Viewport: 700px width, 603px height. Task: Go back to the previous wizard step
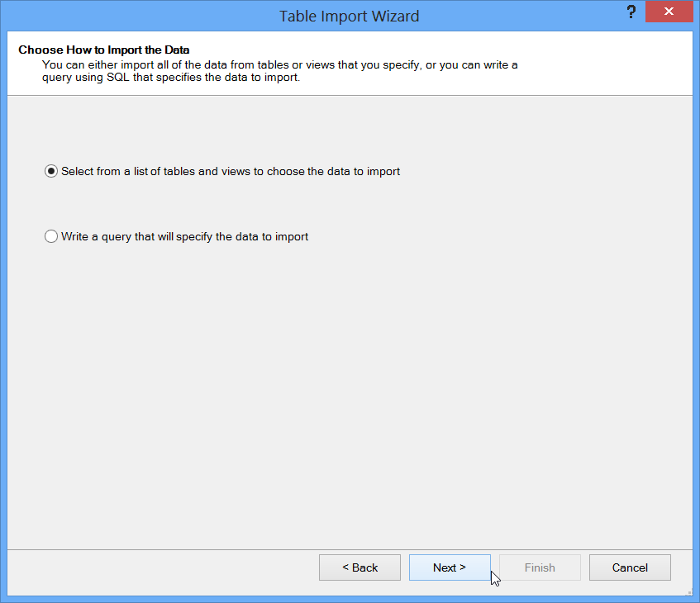coord(360,567)
